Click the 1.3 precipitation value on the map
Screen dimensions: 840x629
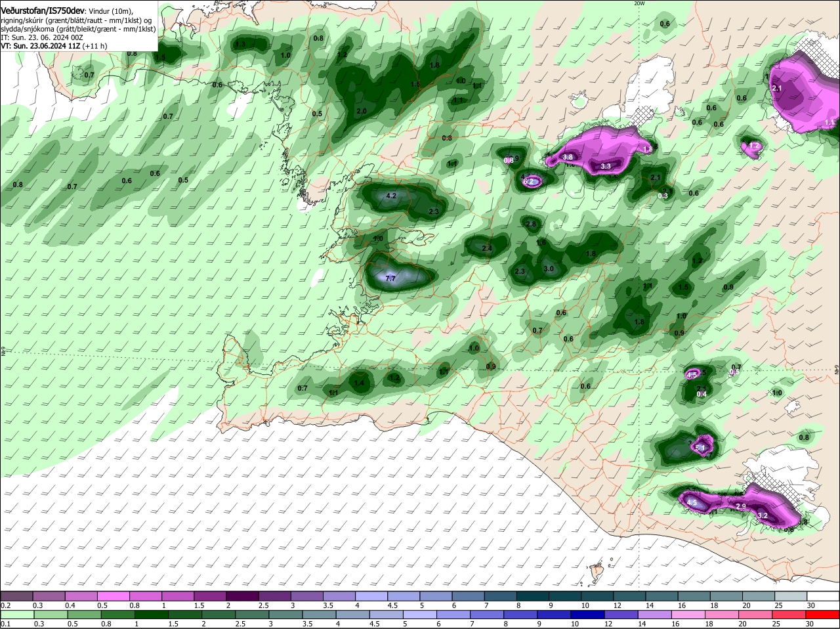click(240, 45)
